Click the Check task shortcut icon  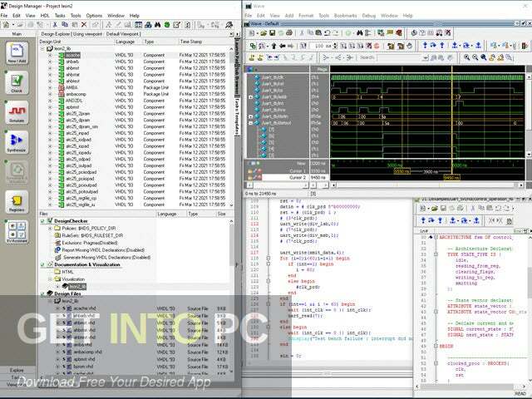pyautogui.click(x=17, y=83)
